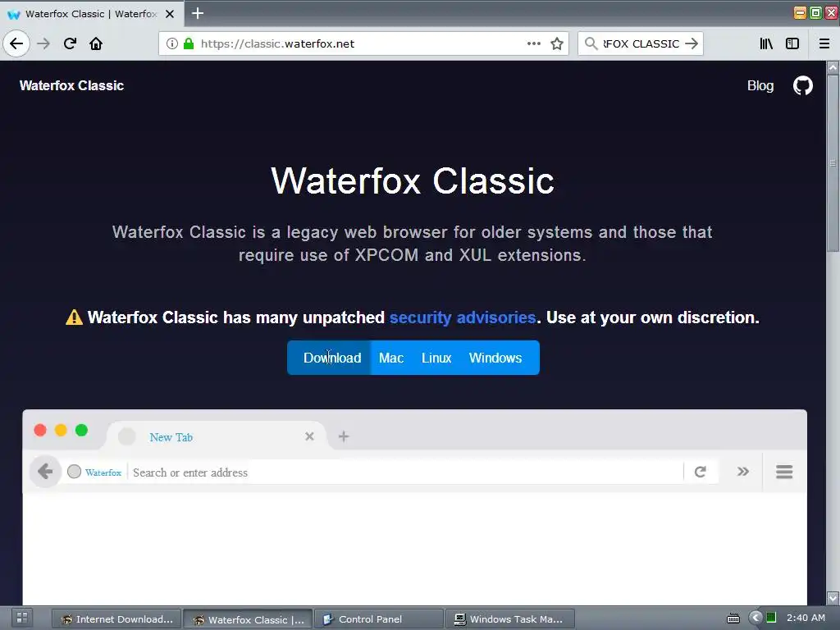The height and width of the screenshot is (630, 840).
Task: Click the keyboard icon in system tray
Action: coord(733,619)
